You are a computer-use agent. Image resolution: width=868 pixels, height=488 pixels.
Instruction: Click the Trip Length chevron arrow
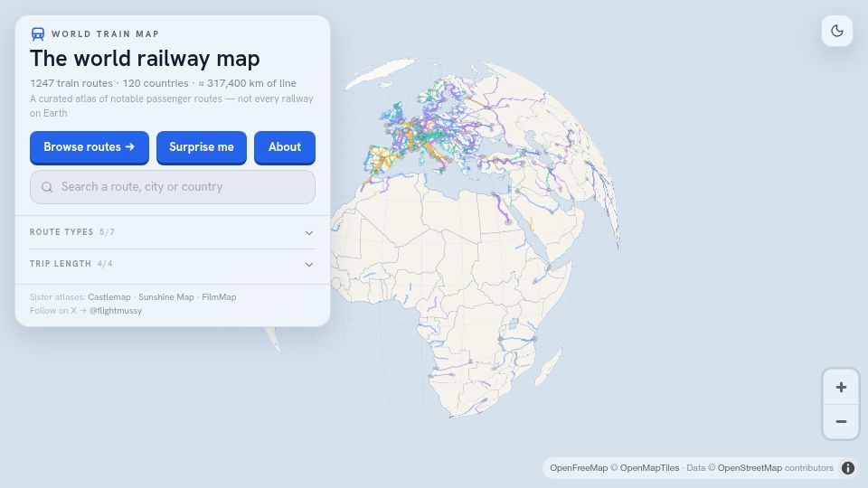309,265
